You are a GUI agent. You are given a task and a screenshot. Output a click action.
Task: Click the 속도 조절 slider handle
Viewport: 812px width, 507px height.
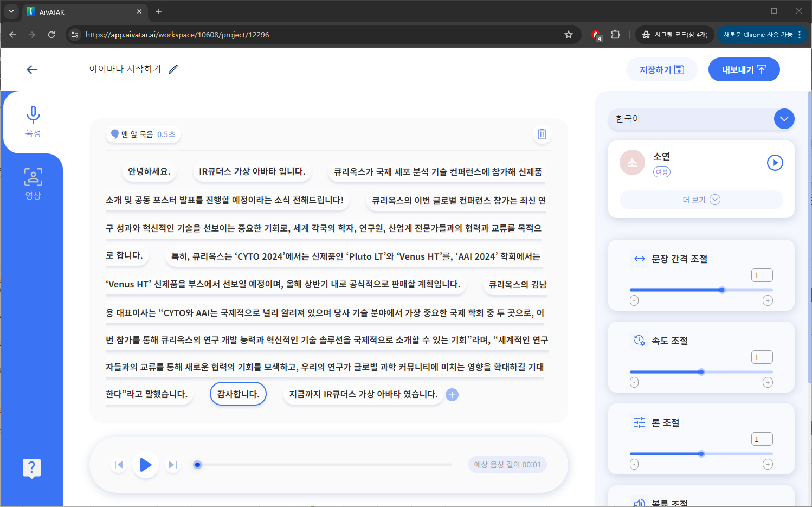(x=701, y=372)
